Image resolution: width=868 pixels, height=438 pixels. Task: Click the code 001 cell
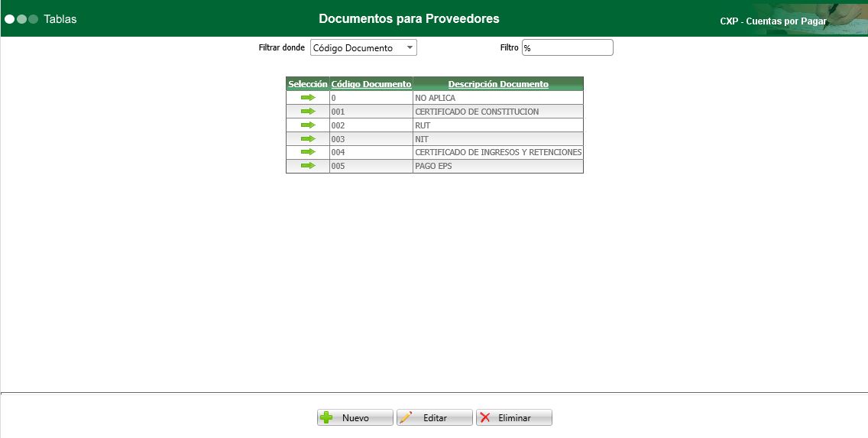[x=371, y=112]
